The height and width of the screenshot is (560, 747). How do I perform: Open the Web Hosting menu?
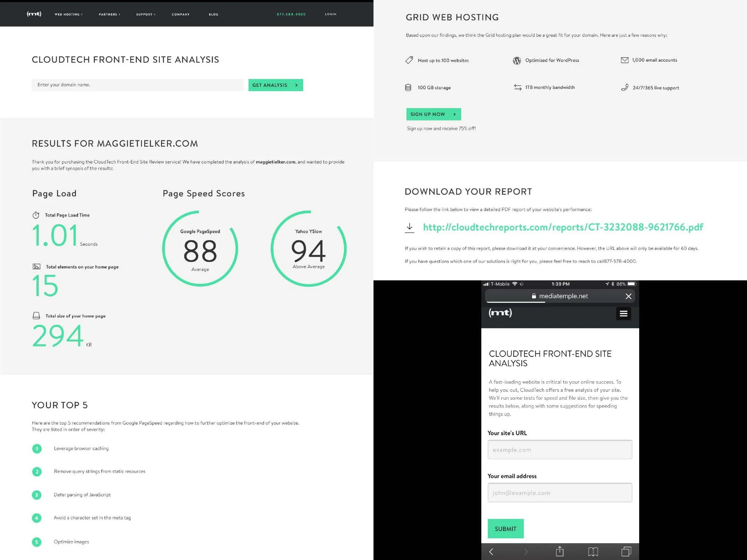pos(69,14)
